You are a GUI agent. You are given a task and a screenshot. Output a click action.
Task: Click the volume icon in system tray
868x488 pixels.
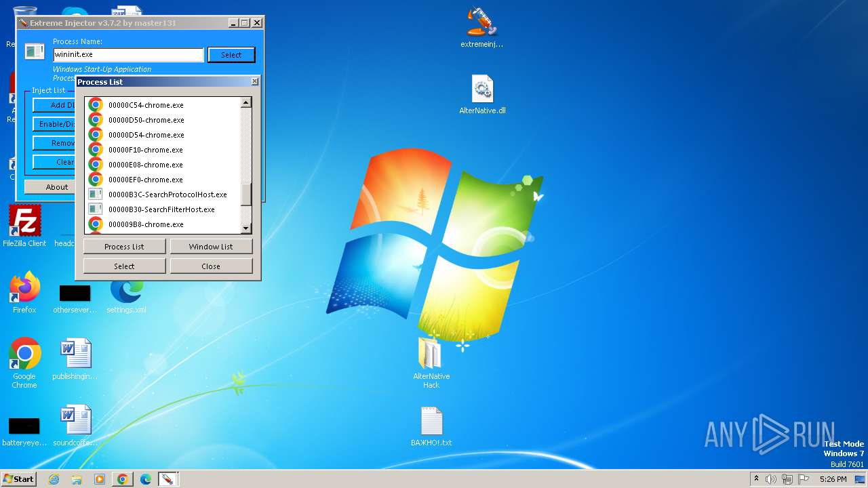tap(771, 479)
